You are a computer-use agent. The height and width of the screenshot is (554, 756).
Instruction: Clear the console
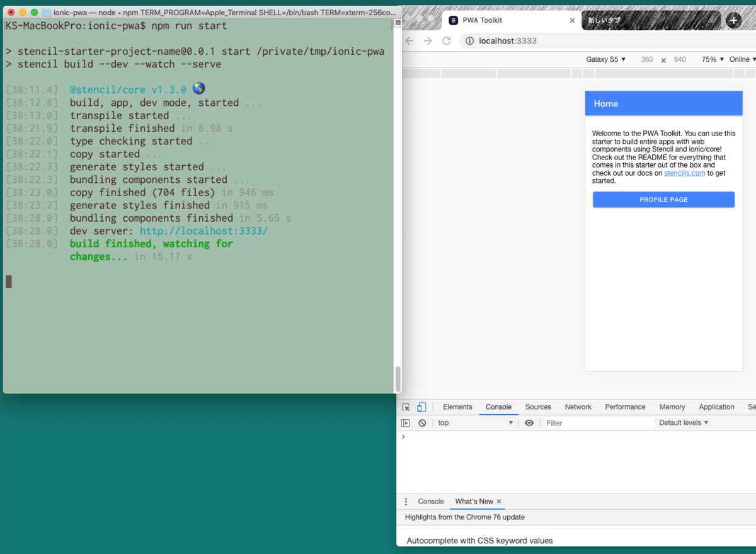422,423
